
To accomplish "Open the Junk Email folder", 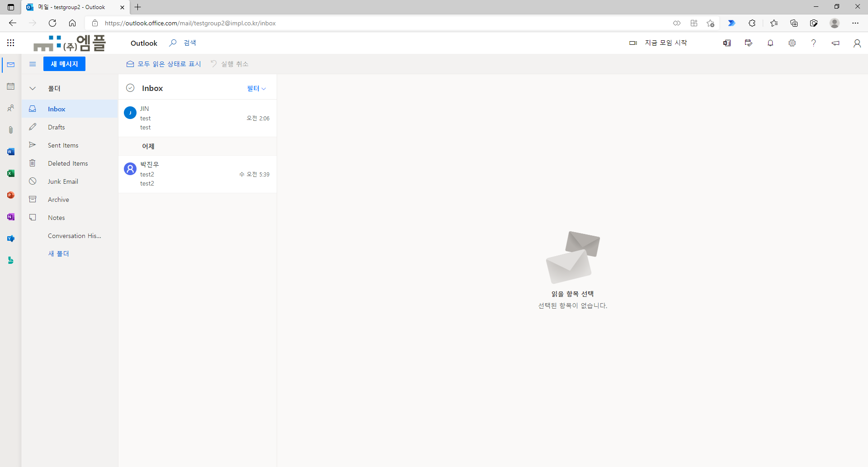I will coord(70,181).
